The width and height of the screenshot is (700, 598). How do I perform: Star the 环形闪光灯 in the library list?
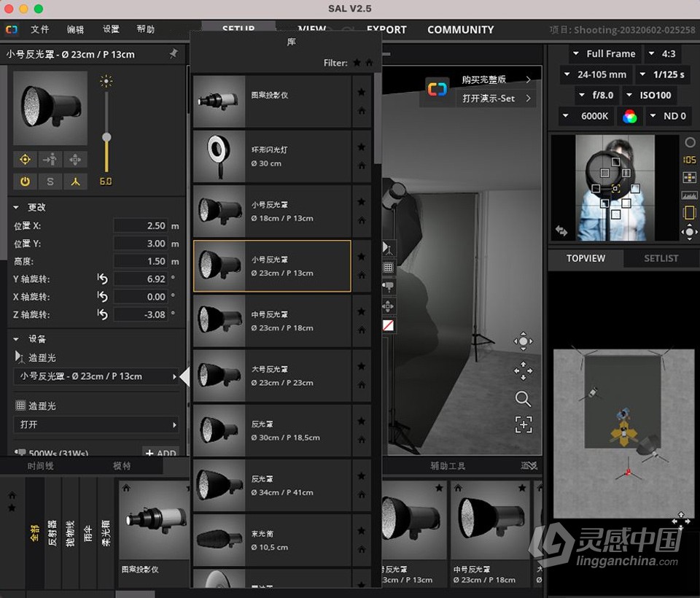pos(361,146)
